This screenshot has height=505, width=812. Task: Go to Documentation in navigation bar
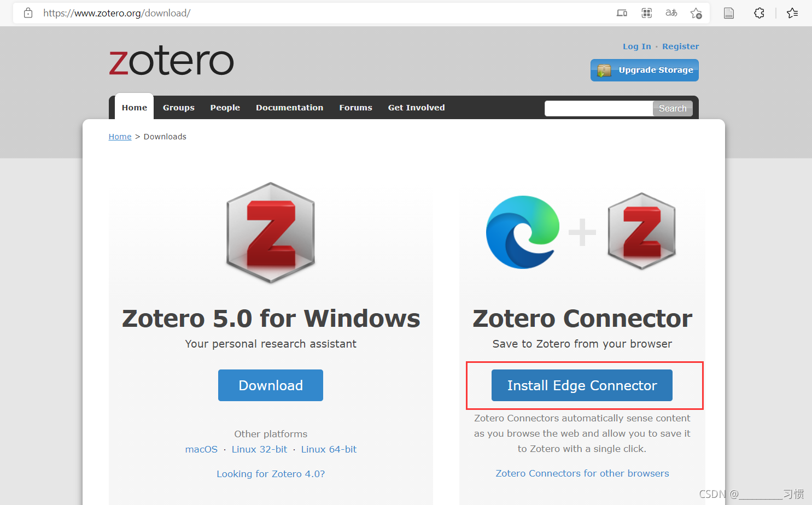click(x=290, y=108)
